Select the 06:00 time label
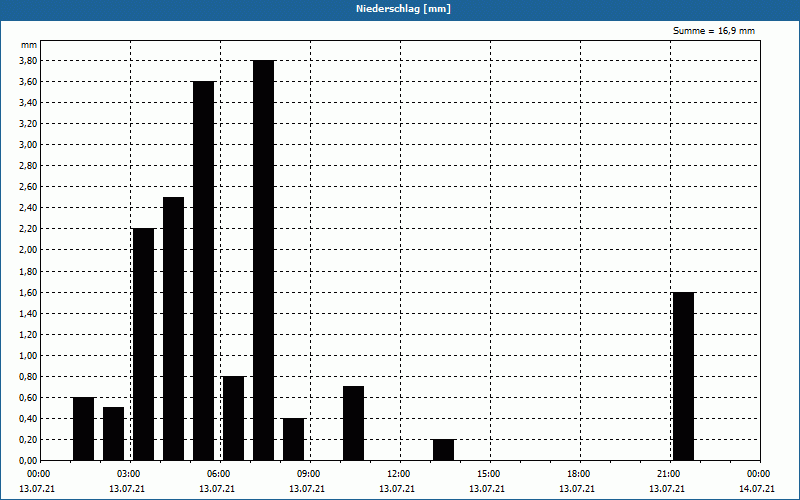800x500 pixels. 218,474
